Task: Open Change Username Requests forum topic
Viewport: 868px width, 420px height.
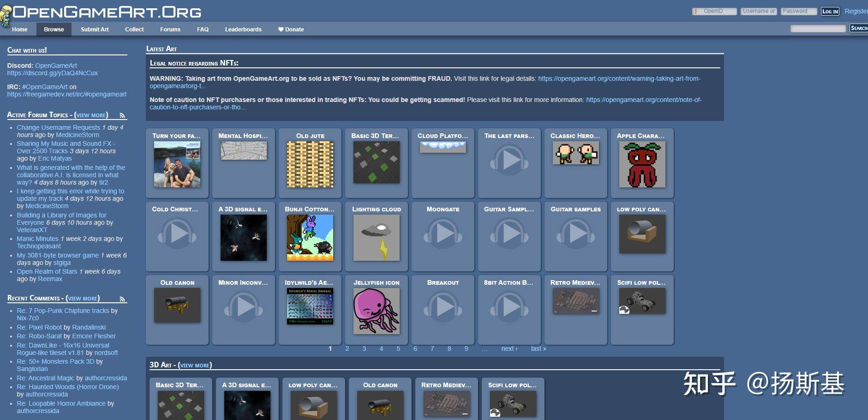Action: [x=59, y=127]
